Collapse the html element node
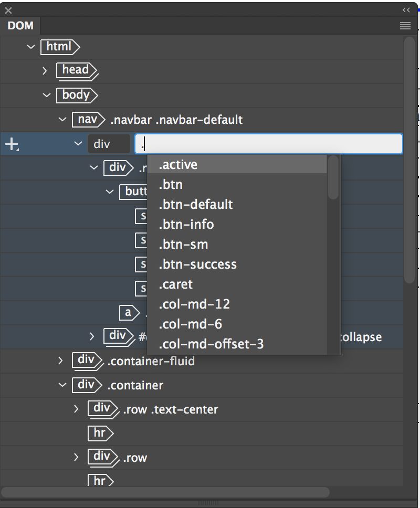Screen dimensions: 420x508 pyautogui.click(x=30, y=47)
